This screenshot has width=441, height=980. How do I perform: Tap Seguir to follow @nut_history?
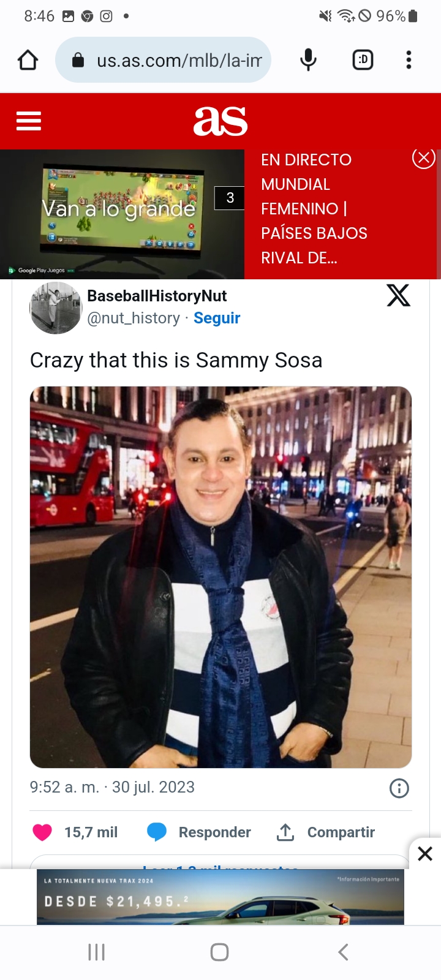(217, 318)
